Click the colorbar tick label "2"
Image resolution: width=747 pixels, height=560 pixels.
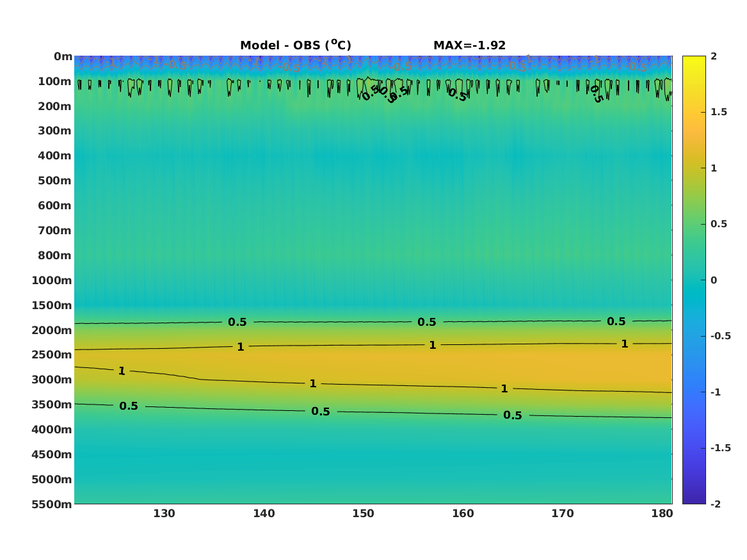coord(714,56)
